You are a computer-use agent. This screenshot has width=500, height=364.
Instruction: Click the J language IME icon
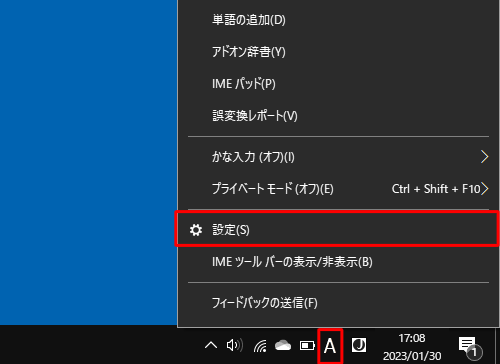pos(359,345)
